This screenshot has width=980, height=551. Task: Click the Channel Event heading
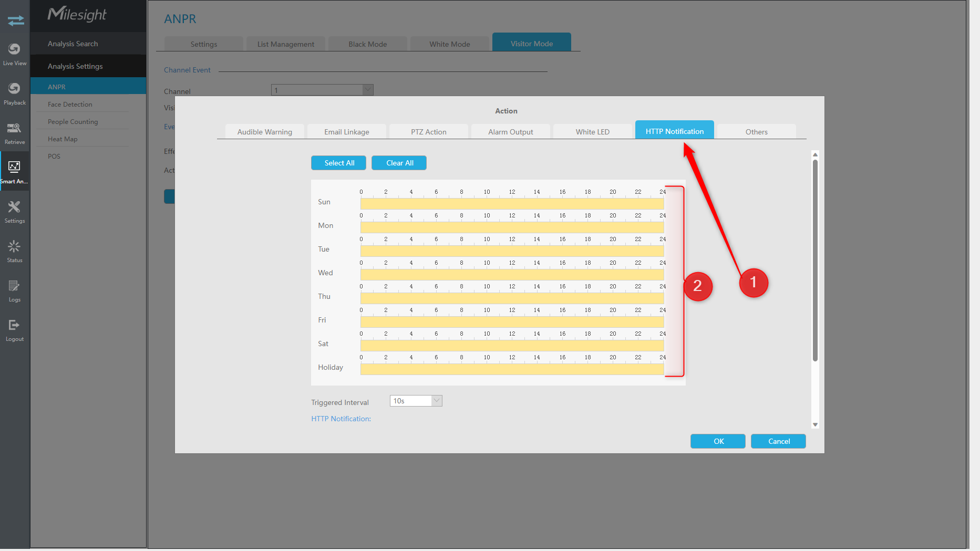(x=187, y=70)
